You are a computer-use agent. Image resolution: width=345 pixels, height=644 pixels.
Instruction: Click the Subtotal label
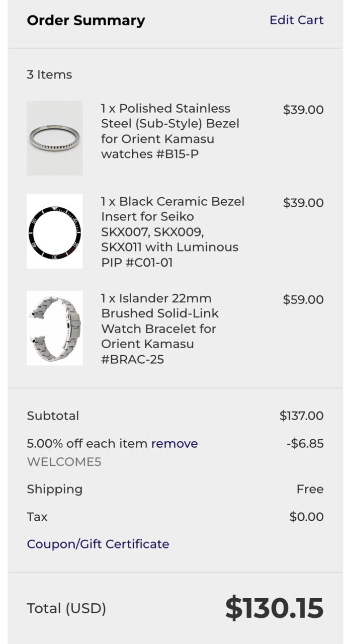pos(53,416)
